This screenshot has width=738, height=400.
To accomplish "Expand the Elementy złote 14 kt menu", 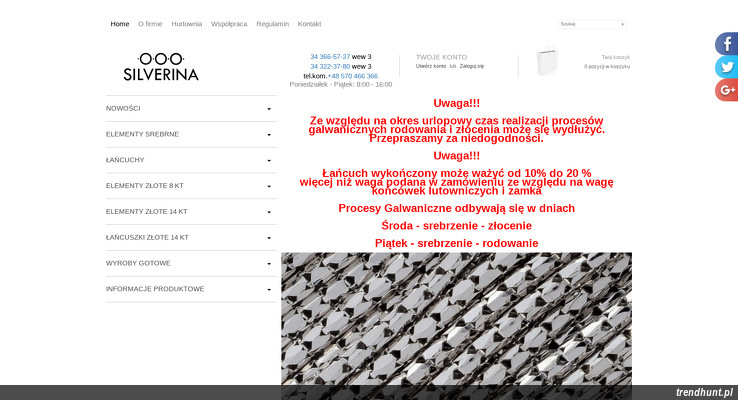I will (x=190, y=212).
